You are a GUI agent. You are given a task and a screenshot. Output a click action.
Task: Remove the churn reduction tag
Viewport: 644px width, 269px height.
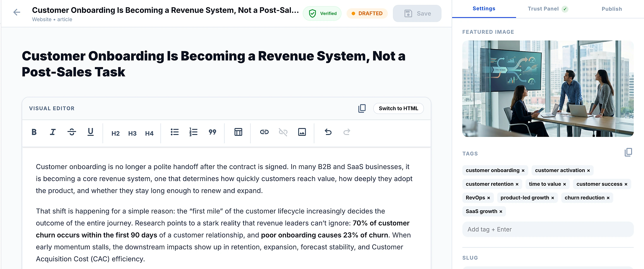(x=608, y=198)
